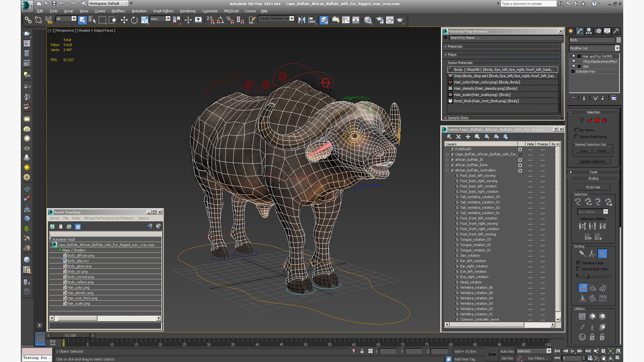This screenshot has height=362, width=644.
Task: Open the Modifier List dropdown
Action: (617, 48)
